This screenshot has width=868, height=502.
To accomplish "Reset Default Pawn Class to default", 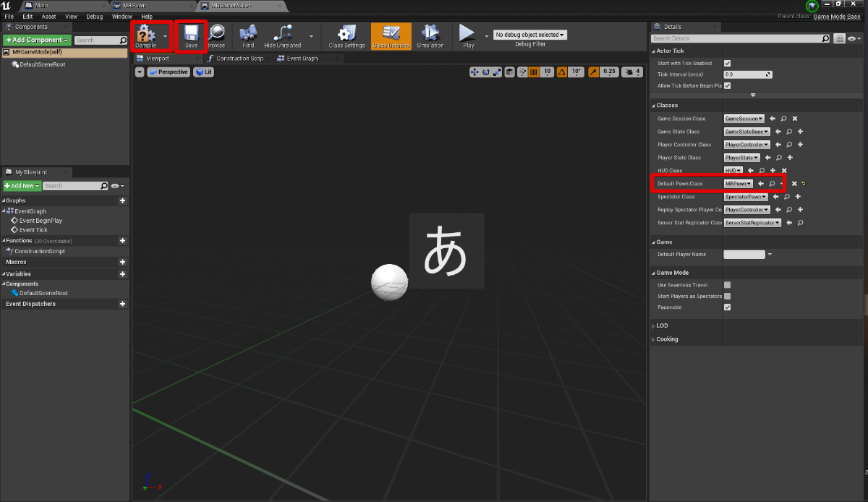I will click(x=803, y=184).
